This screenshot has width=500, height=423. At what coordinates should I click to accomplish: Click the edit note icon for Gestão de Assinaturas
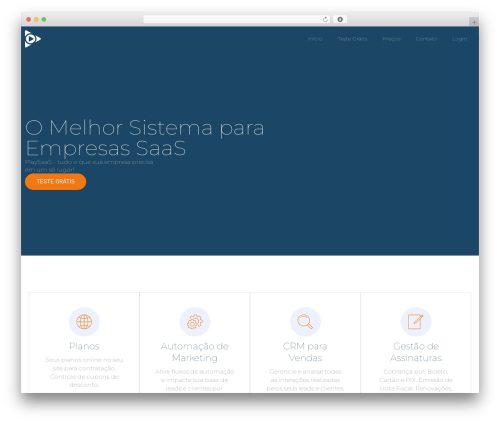(416, 322)
